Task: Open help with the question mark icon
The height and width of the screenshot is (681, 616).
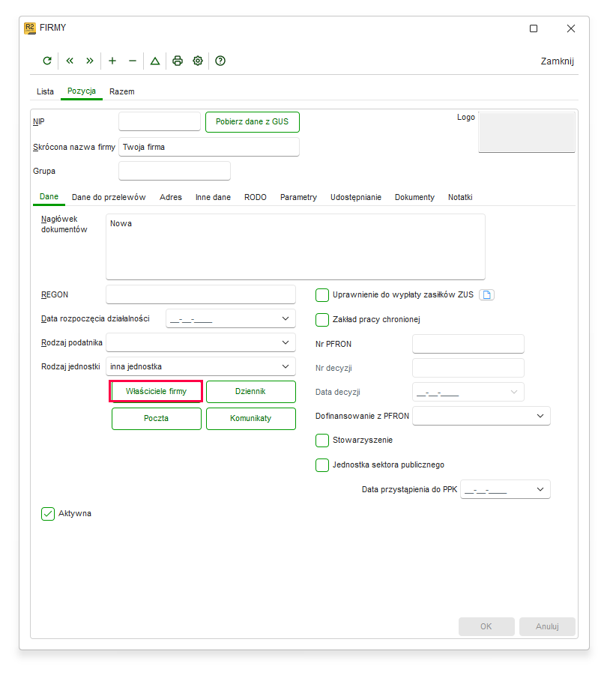Action: (x=220, y=61)
